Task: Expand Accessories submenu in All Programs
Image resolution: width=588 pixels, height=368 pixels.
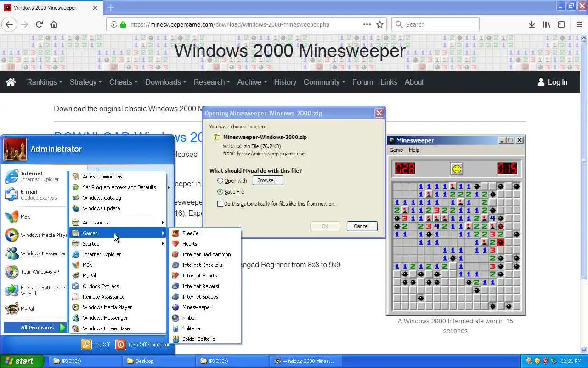Action: pos(118,223)
